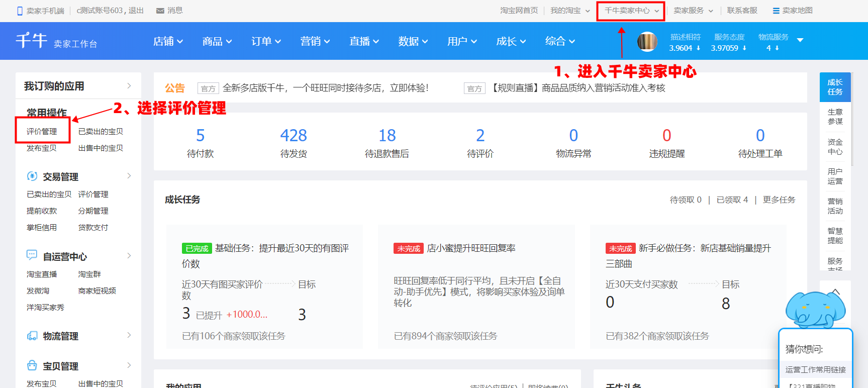868x388 pixels.
Task: Open the 卖家地图 menu icon
Action: pyautogui.click(x=776, y=11)
